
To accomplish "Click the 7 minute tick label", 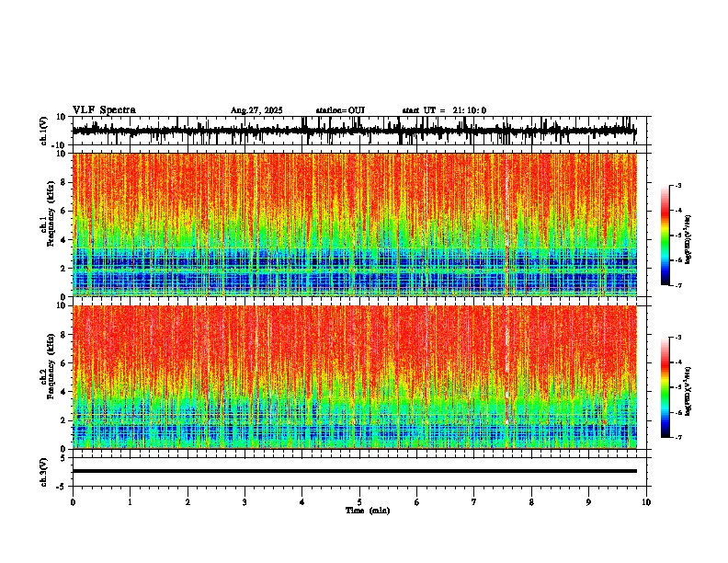I will (x=474, y=502).
